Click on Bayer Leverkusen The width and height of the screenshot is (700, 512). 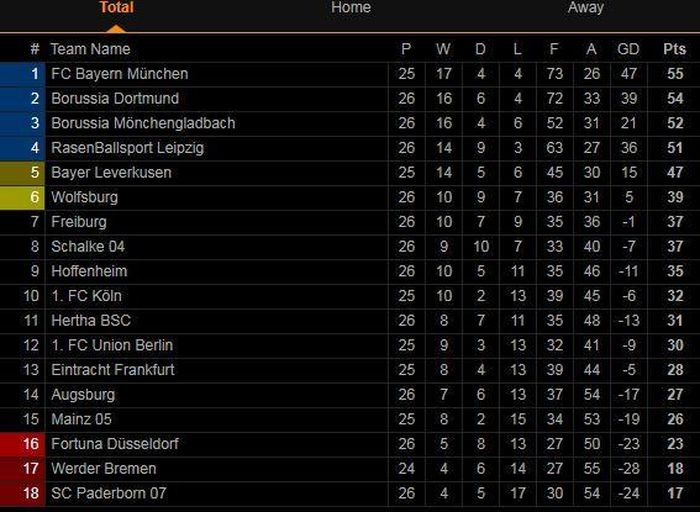(111, 172)
